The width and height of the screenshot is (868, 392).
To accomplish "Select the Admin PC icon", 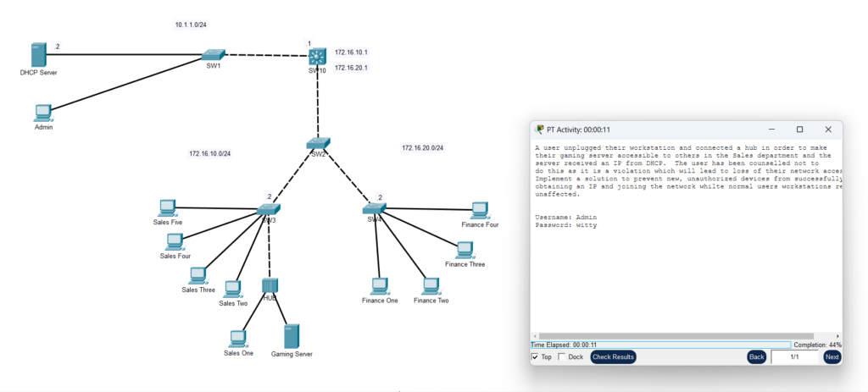I will pos(43,113).
